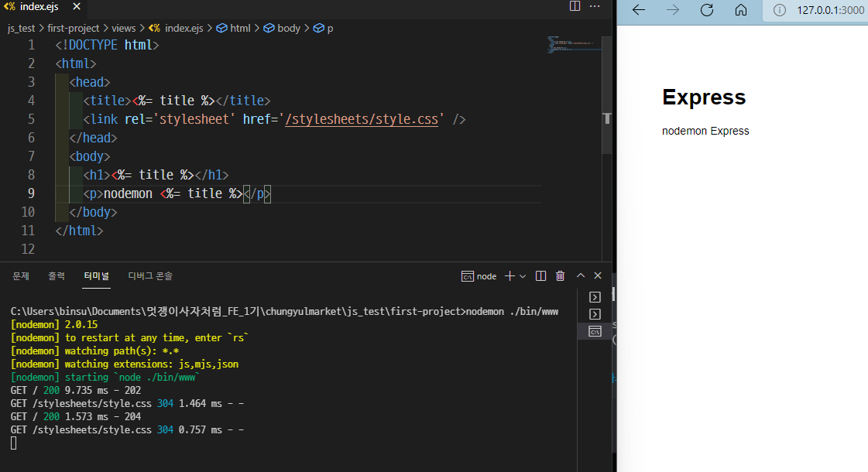Select html symbol in breadcrumb

(234, 28)
